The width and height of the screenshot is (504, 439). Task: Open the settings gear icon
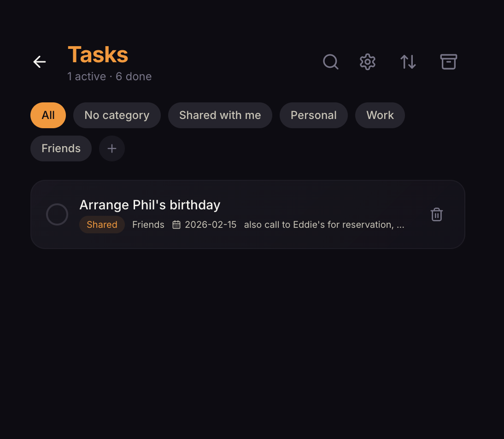[367, 61]
